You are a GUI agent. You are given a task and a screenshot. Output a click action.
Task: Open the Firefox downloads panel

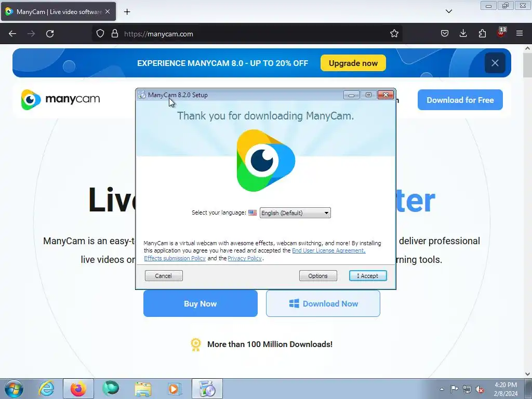pos(463,34)
